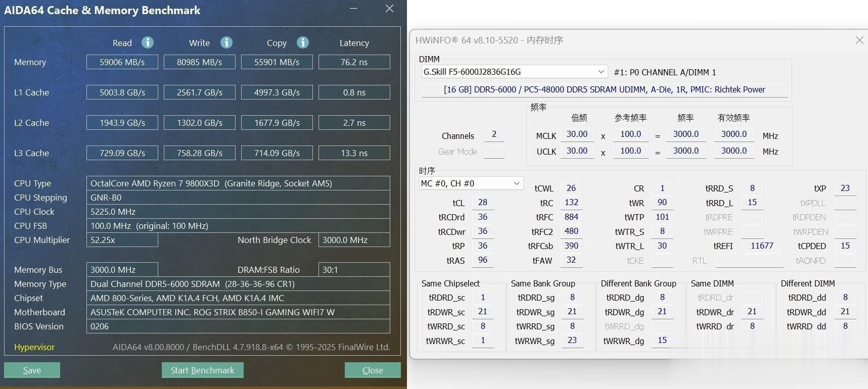Click the tRC value 132
868x389 pixels.
(571, 203)
